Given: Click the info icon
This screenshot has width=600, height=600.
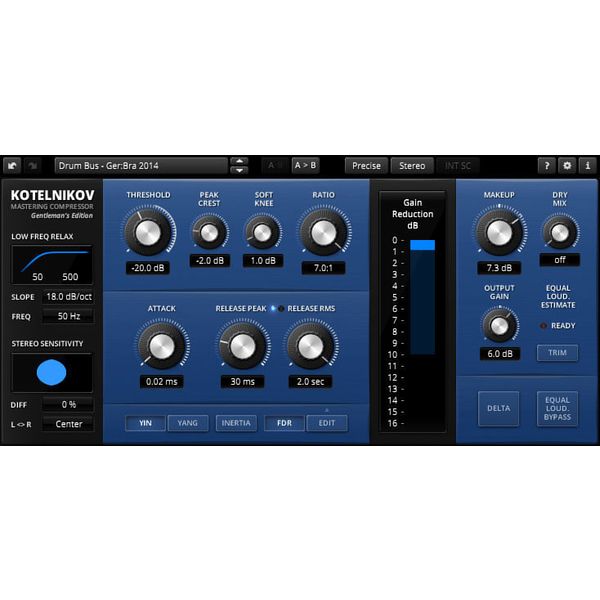Looking at the screenshot, I should pos(587,165).
